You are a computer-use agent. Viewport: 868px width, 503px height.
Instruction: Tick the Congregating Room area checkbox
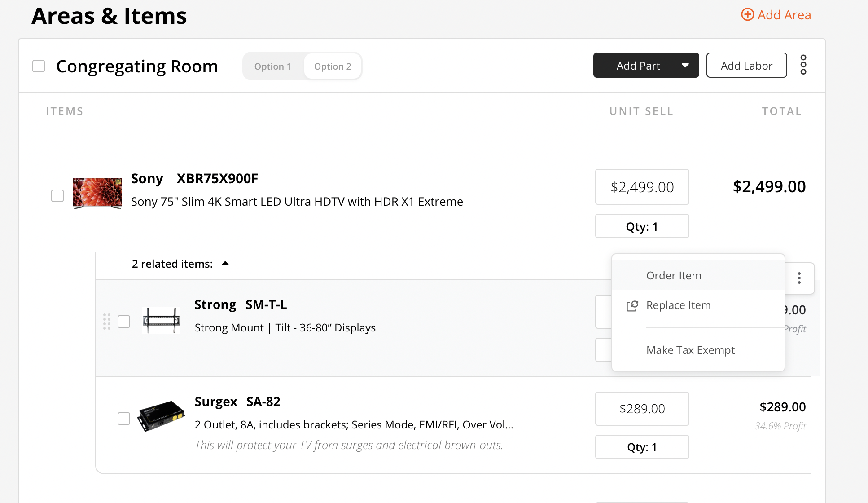point(39,66)
